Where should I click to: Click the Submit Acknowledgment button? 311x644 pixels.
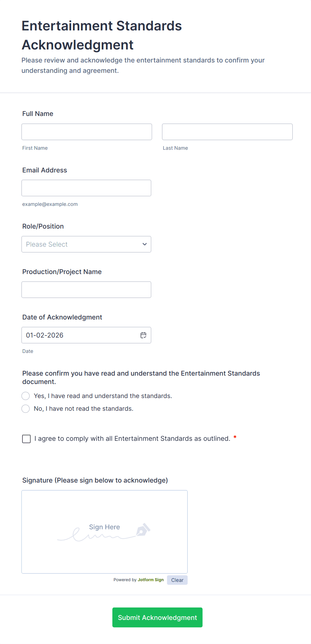(x=157, y=618)
